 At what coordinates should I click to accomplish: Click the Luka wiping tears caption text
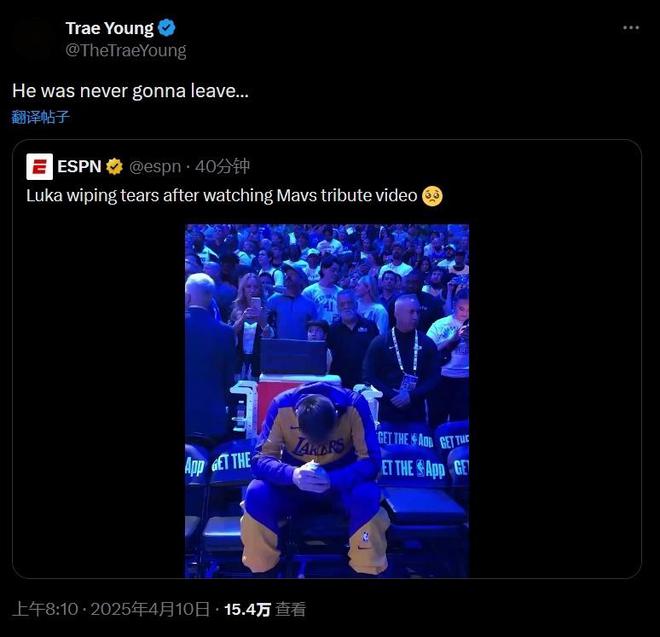point(221,196)
